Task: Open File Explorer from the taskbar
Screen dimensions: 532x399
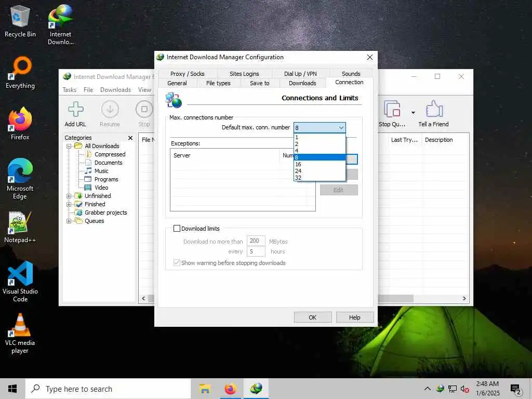Action: pos(205,389)
